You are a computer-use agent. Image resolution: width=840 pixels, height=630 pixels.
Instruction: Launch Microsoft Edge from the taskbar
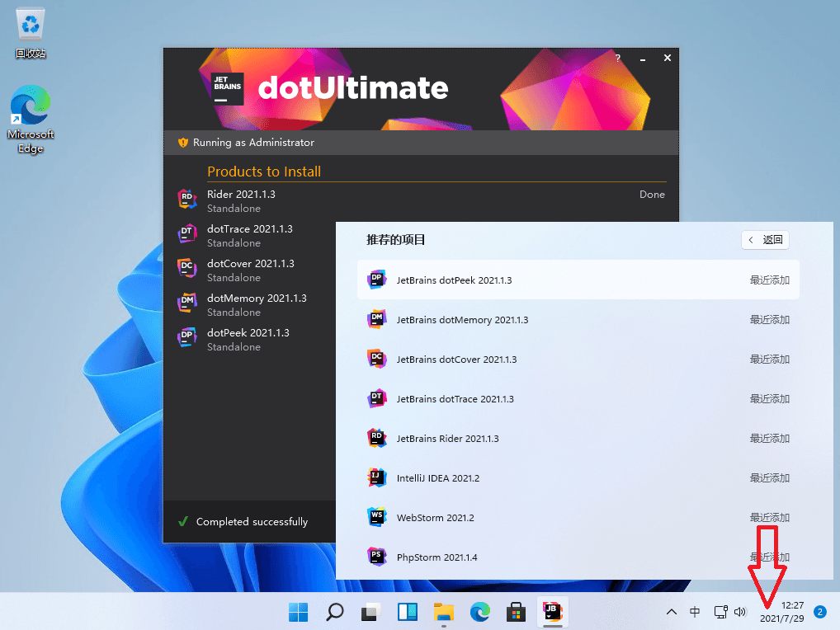(x=480, y=612)
